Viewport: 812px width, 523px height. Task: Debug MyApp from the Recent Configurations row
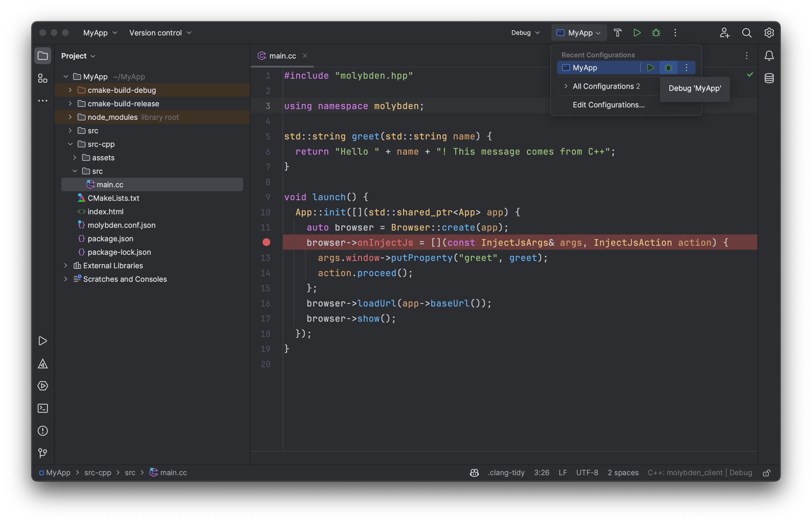coord(668,67)
